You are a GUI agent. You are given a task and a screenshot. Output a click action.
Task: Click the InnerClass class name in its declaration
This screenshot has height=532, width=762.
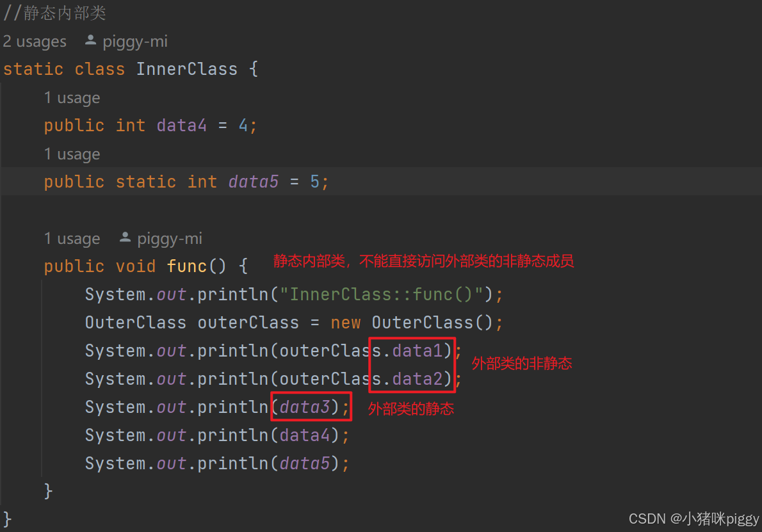click(186, 69)
